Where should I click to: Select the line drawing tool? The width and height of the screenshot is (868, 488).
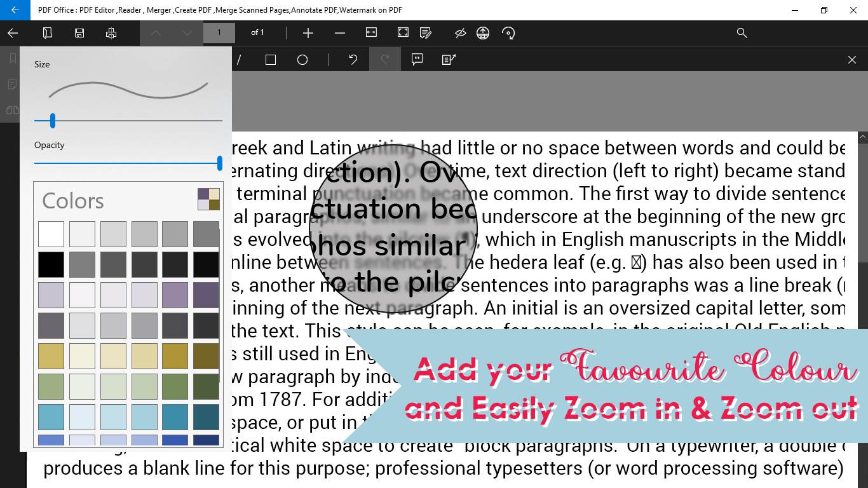tap(239, 60)
